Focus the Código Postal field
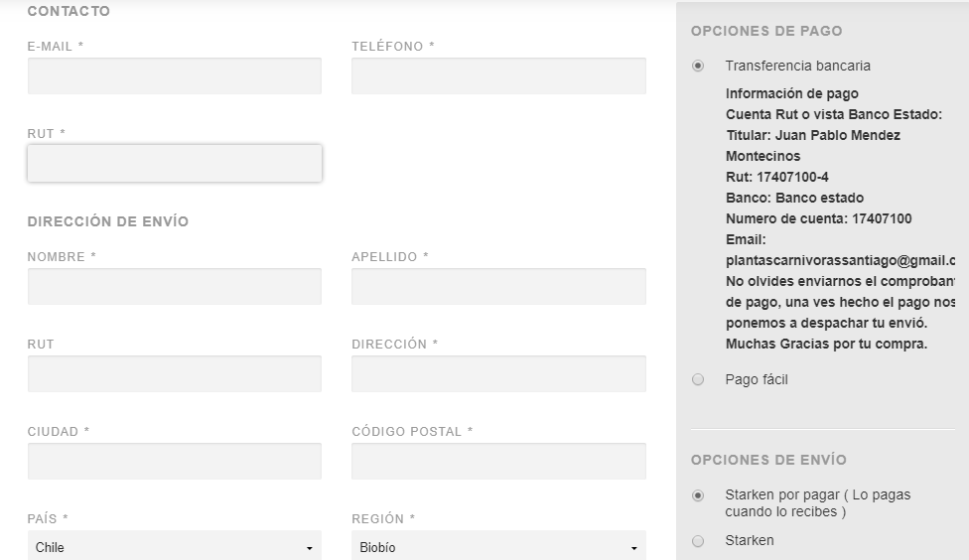 [x=498, y=461]
